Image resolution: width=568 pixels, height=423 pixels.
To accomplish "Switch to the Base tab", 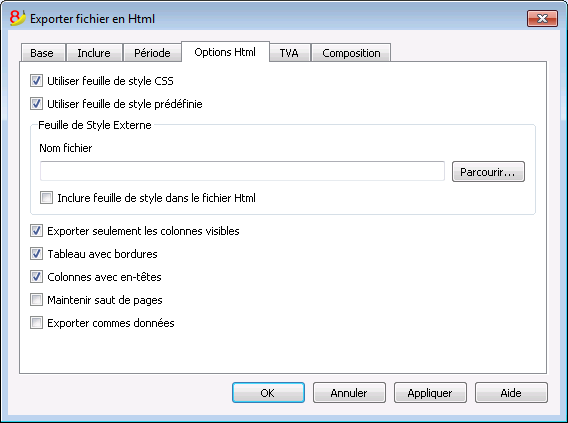I will click(x=43, y=53).
